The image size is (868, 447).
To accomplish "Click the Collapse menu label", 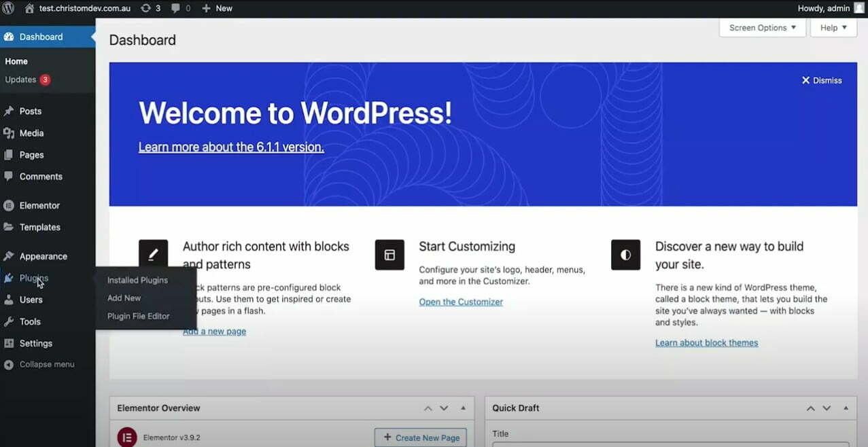I will pos(47,364).
